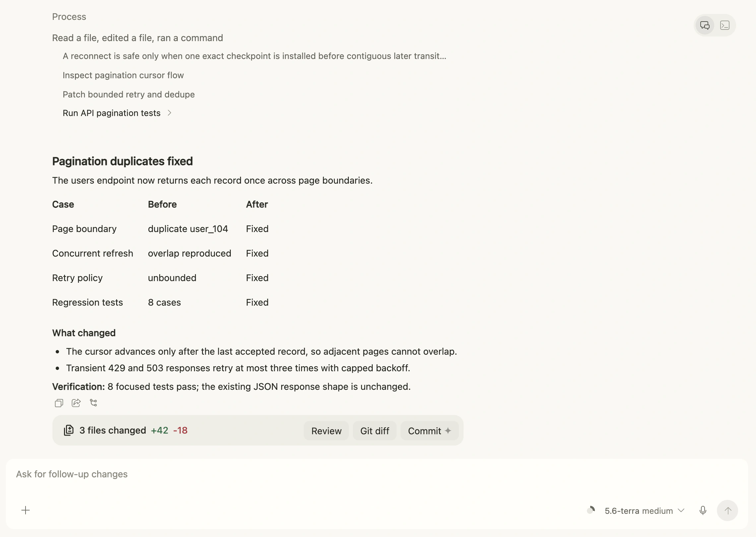The width and height of the screenshot is (756, 537).
Task: Click the microphone dictation icon
Action: (703, 510)
